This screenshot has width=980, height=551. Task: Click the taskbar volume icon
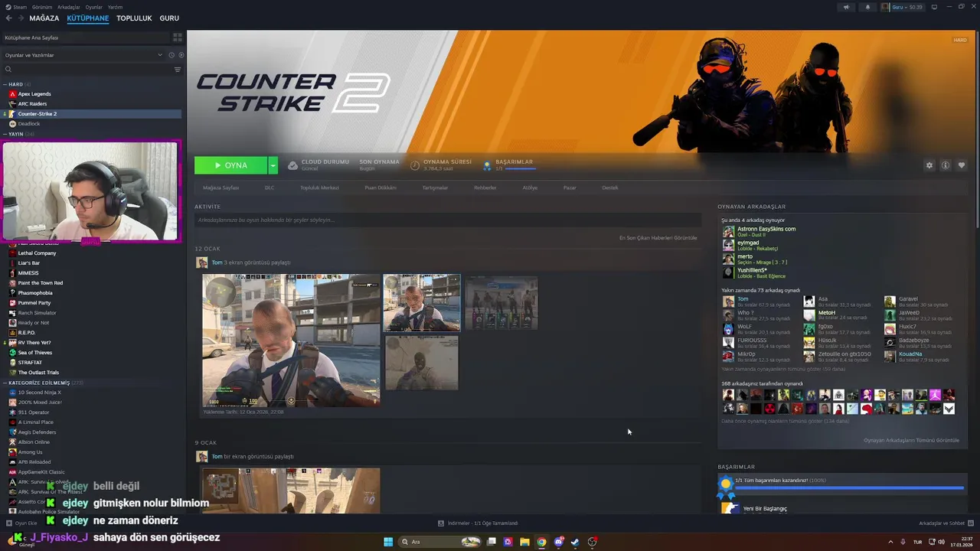click(940, 542)
